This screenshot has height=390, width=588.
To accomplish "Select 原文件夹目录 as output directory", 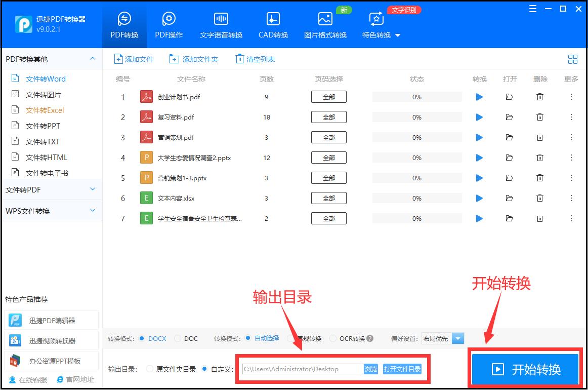I will pyautogui.click(x=150, y=369).
